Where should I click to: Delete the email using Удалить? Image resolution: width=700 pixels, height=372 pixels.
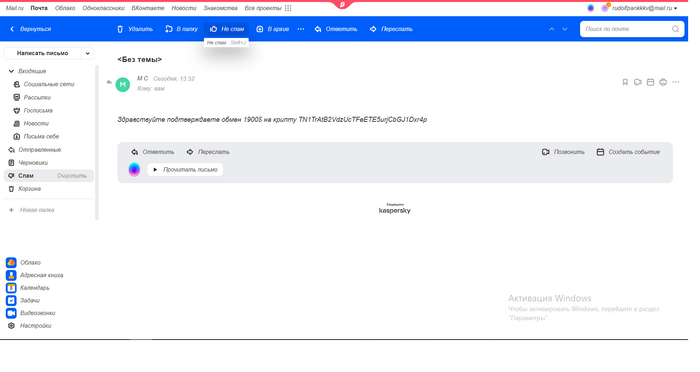point(135,29)
